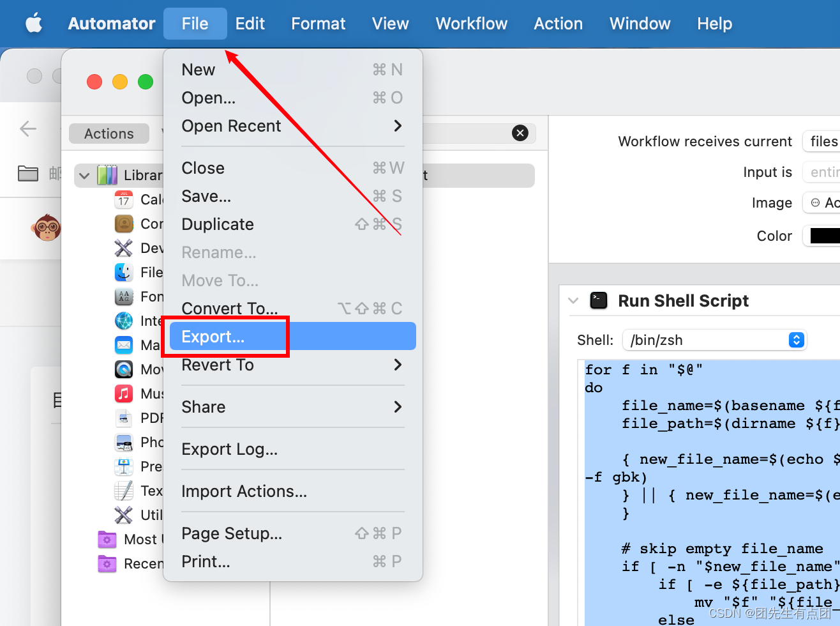Select the Movies QuickTime category icon
The width and height of the screenshot is (840, 626).
point(124,369)
